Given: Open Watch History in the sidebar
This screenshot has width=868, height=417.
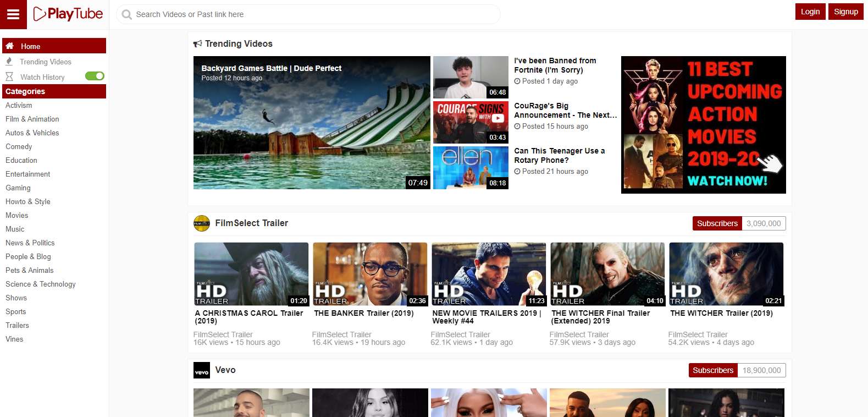Looking at the screenshot, I should [x=42, y=77].
